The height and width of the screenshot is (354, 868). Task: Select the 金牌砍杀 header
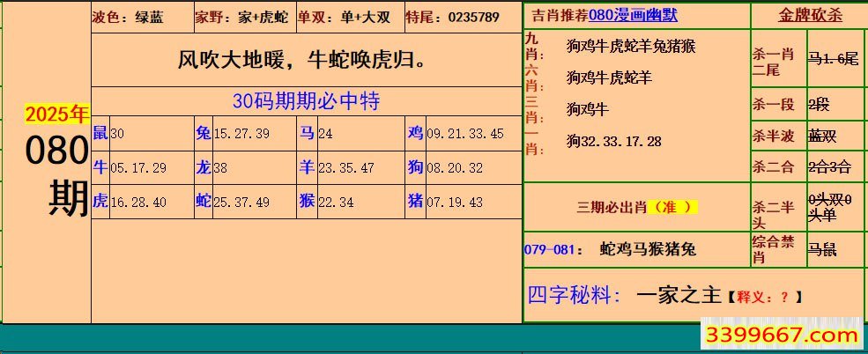(809, 16)
